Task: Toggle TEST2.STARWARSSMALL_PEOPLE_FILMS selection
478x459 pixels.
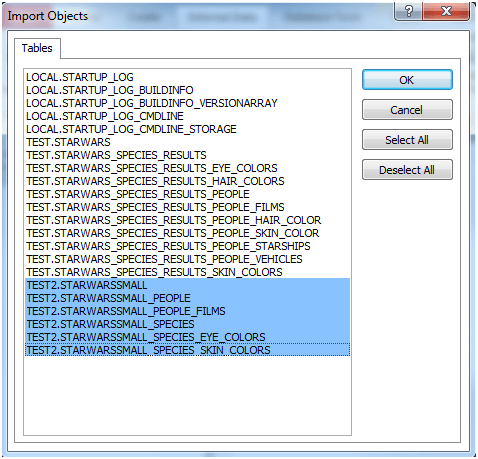Action: pyautogui.click(x=187, y=311)
